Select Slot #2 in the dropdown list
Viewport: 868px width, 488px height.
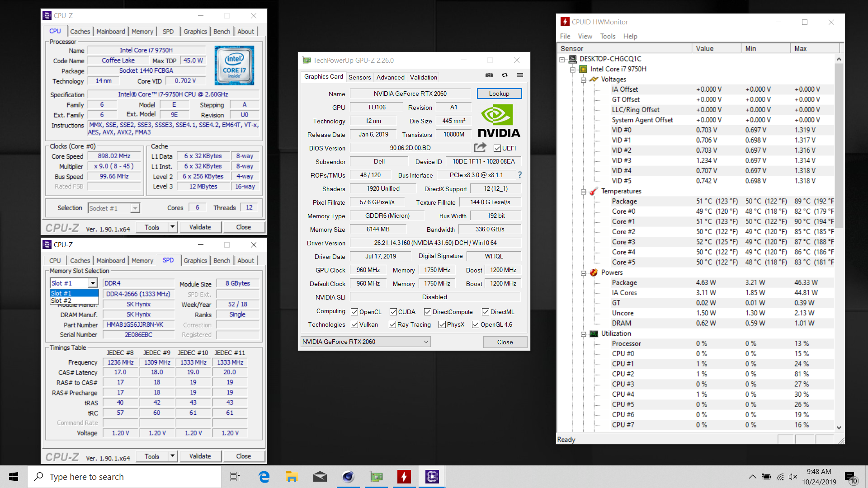[74, 300]
